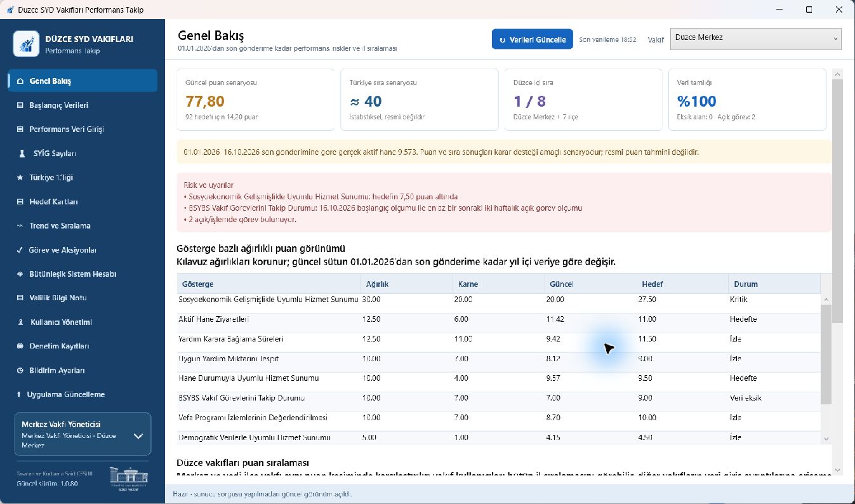
Task: Click the SYİG Sayıları person icon
Action: 22,154
